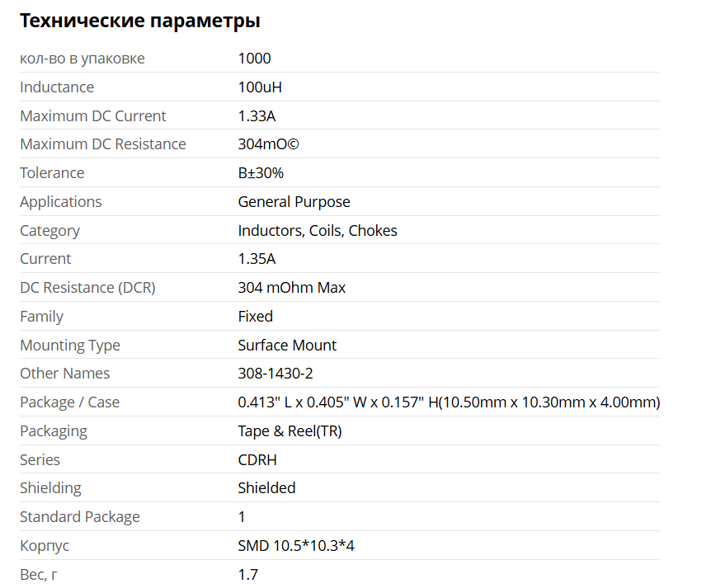This screenshot has width=716, height=588.
Task: Click the Current value 1.35A
Action: click(x=257, y=259)
